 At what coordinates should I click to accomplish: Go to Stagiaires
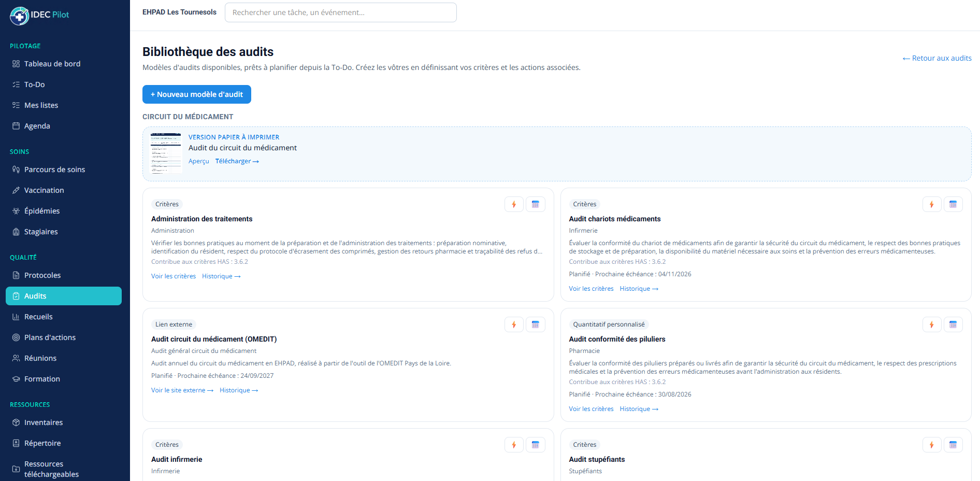click(64, 232)
